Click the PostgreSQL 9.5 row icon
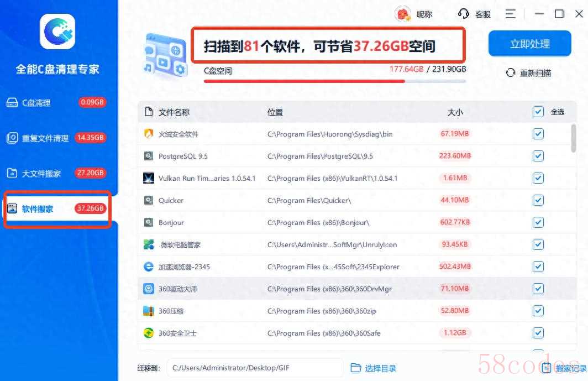The width and height of the screenshot is (588, 381). click(149, 156)
